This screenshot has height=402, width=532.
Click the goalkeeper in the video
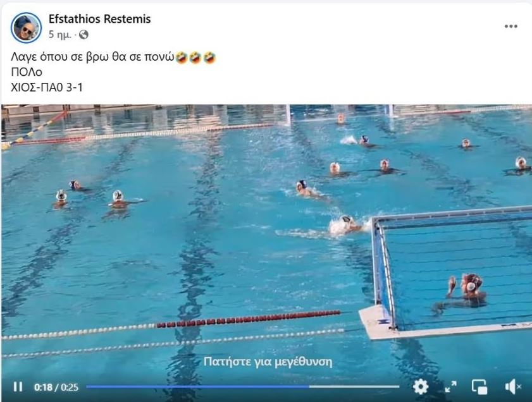point(466,291)
